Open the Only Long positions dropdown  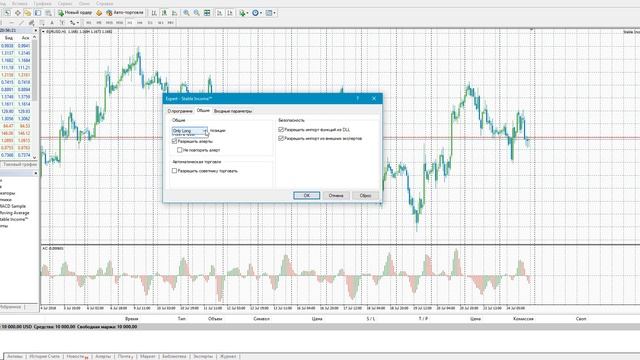pos(190,131)
